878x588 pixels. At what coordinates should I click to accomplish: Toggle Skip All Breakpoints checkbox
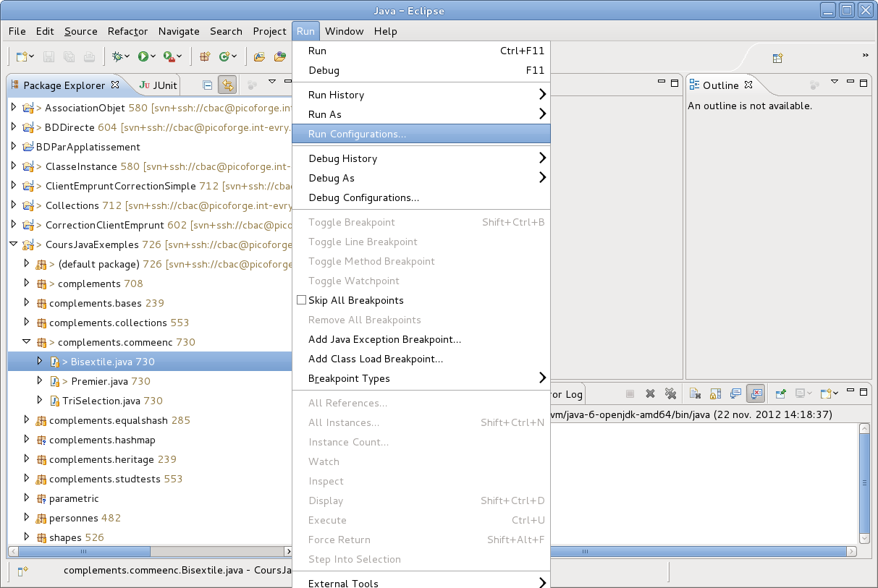pyautogui.click(x=302, y=300)
